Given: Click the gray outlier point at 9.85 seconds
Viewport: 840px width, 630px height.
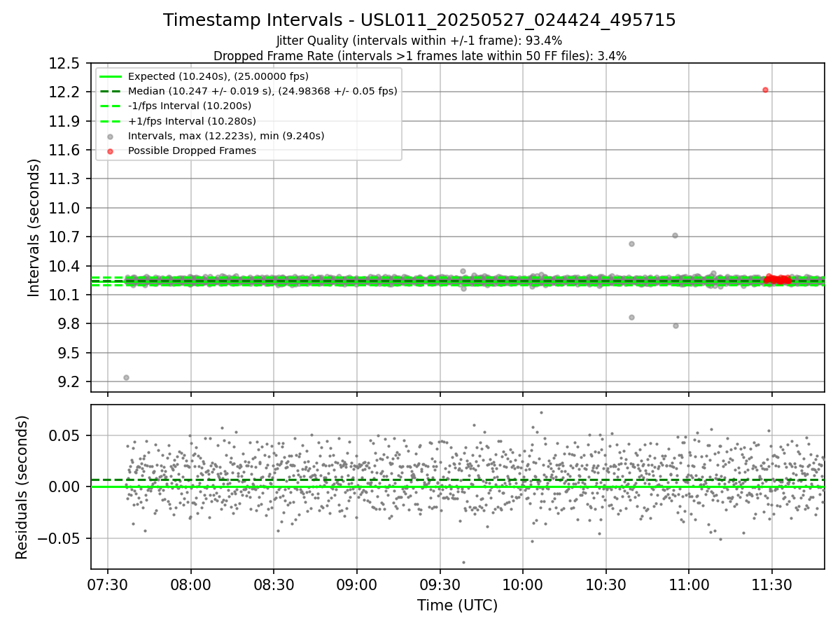Looking at the screenshot, I should click(x=631, y=317).
